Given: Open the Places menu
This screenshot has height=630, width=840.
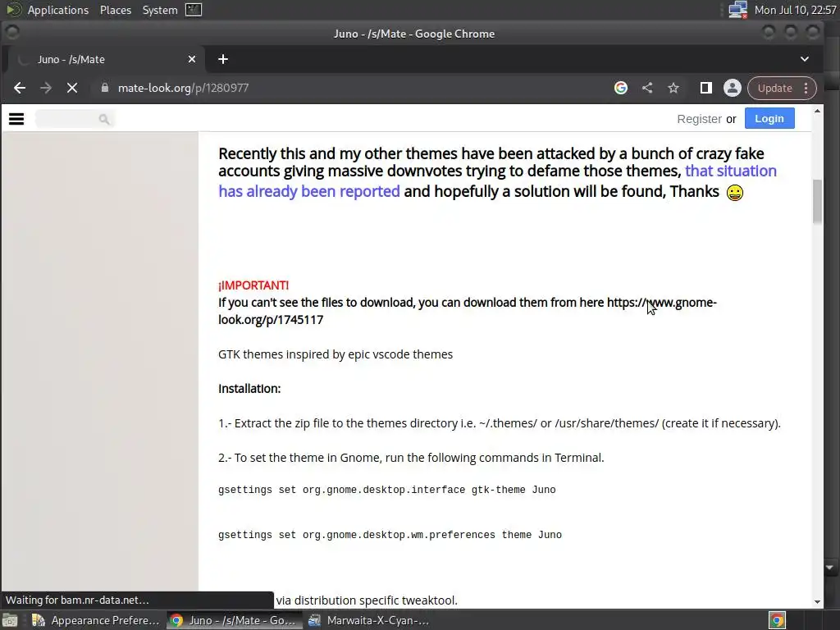Looking at the screenshot, I should (116, 10).
